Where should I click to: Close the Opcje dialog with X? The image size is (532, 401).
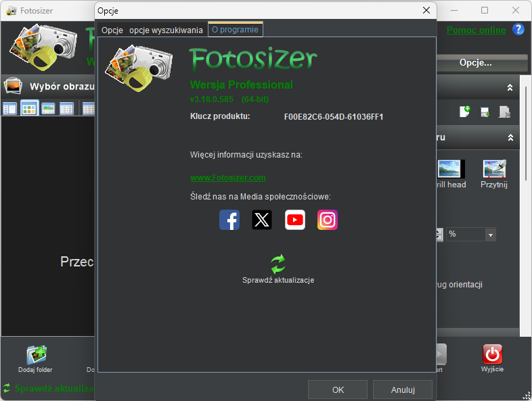coord(426,10)
